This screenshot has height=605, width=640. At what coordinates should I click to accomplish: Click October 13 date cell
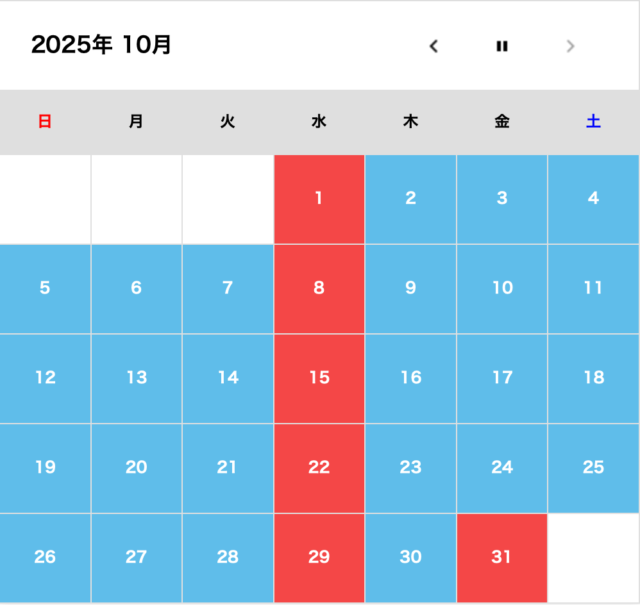click(x=136, y=378)
